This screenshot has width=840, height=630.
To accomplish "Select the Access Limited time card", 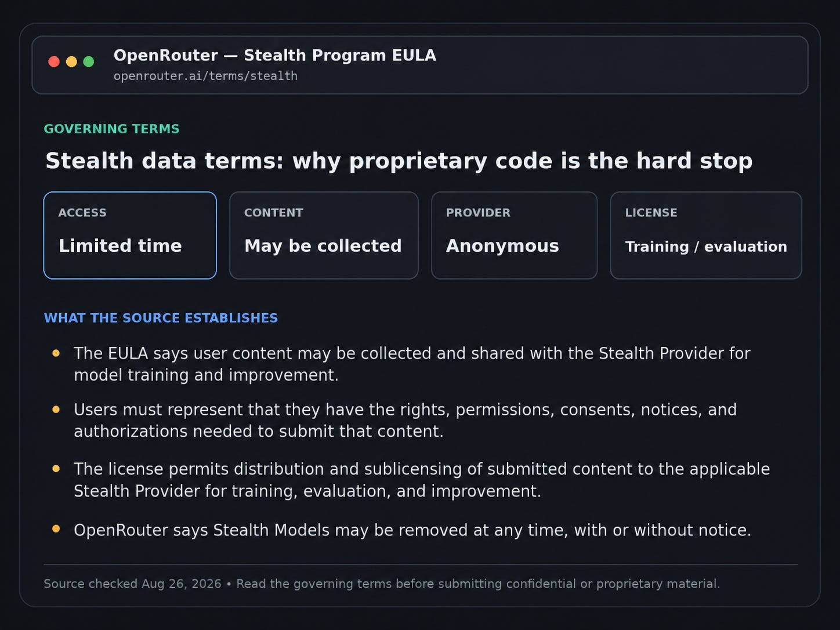I will 130,236.
